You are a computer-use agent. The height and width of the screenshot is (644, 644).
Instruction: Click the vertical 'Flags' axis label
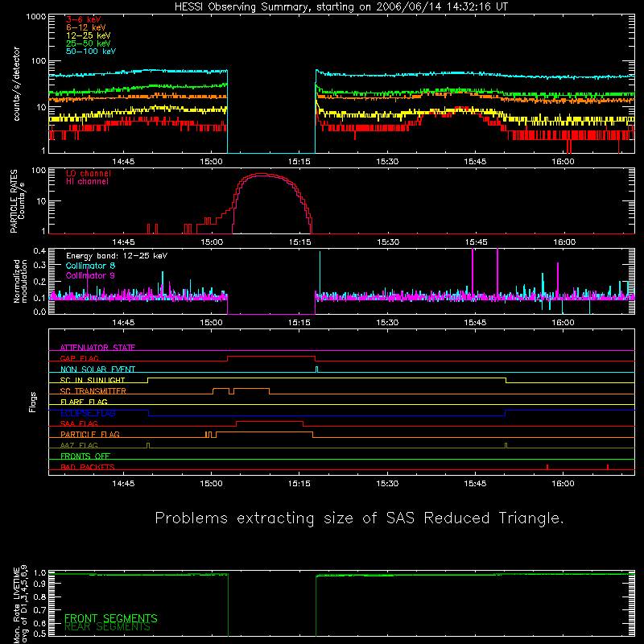click(x=32, y=402)
